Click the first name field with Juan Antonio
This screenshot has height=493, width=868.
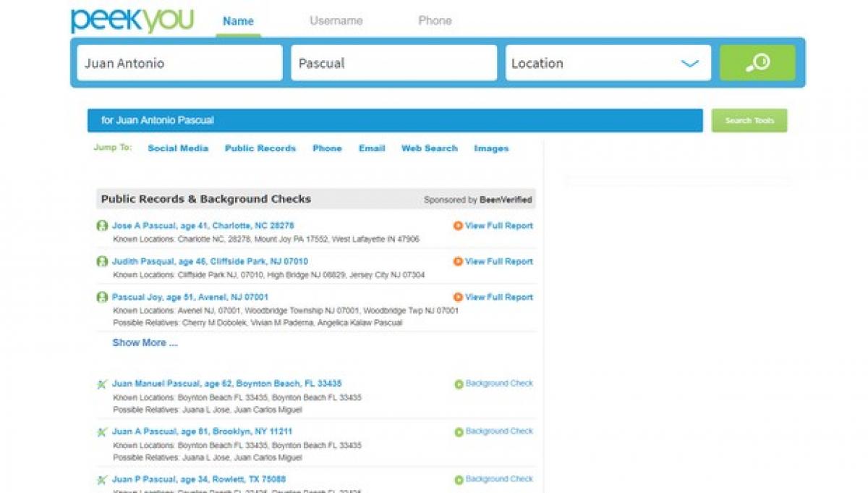click(x=179, y=63)
